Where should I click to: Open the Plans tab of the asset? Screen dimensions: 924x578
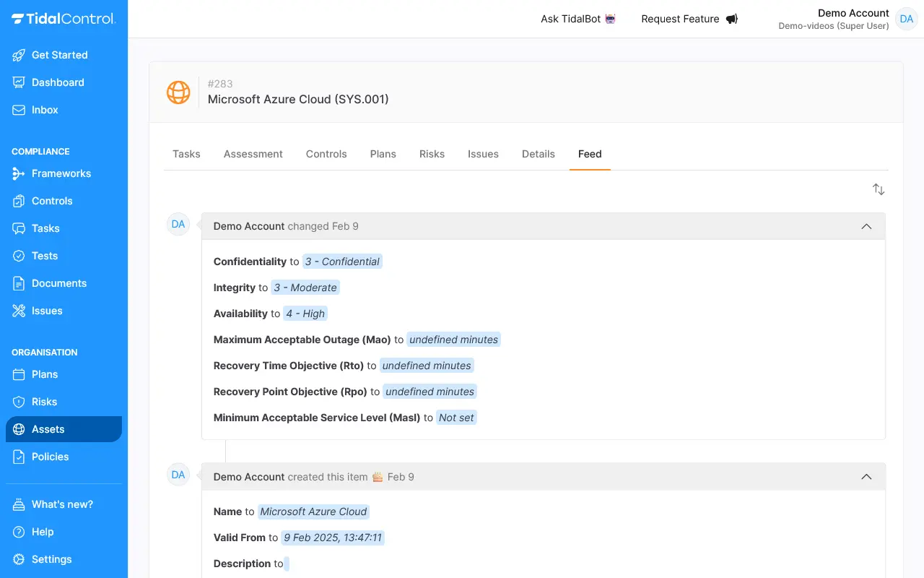pyautogui.click(x=383, y=154)
